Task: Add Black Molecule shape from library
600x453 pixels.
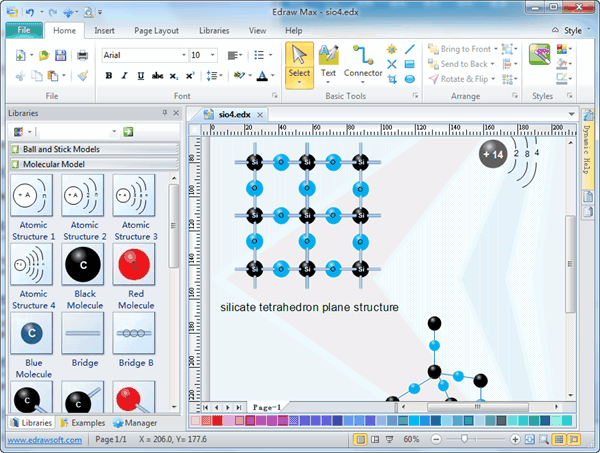Action: 83,265
